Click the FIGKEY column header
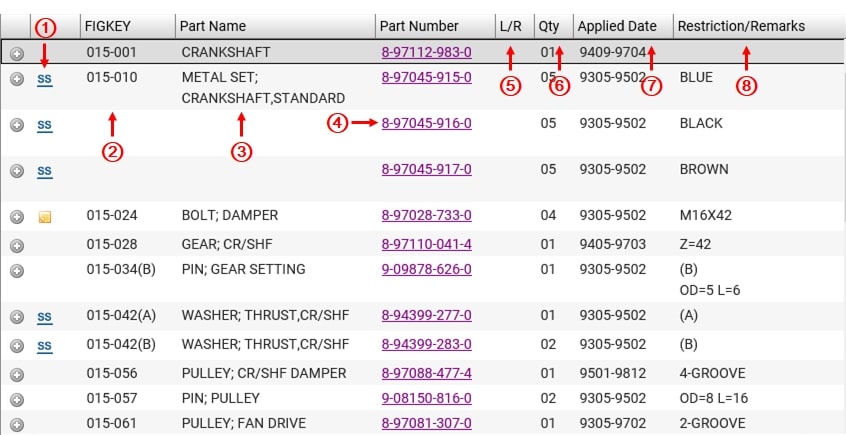846x435 pixels. point(109,26)
